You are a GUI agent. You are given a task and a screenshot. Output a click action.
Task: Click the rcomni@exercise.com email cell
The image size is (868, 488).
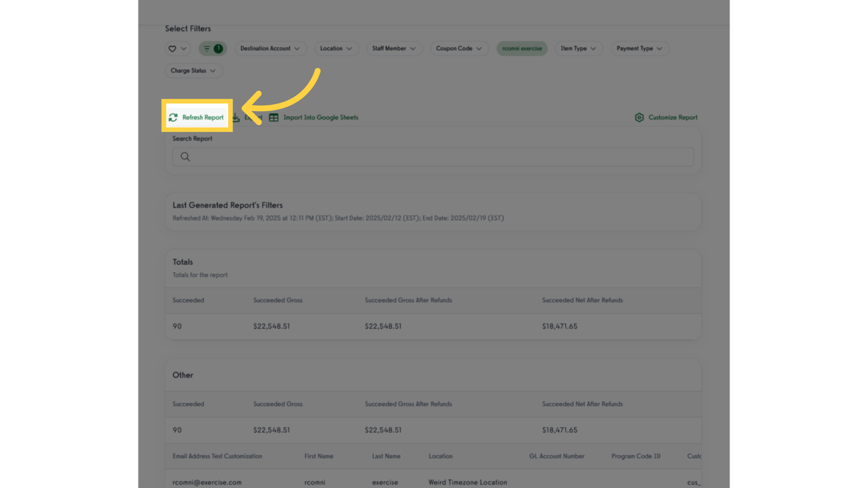(207, 482)
